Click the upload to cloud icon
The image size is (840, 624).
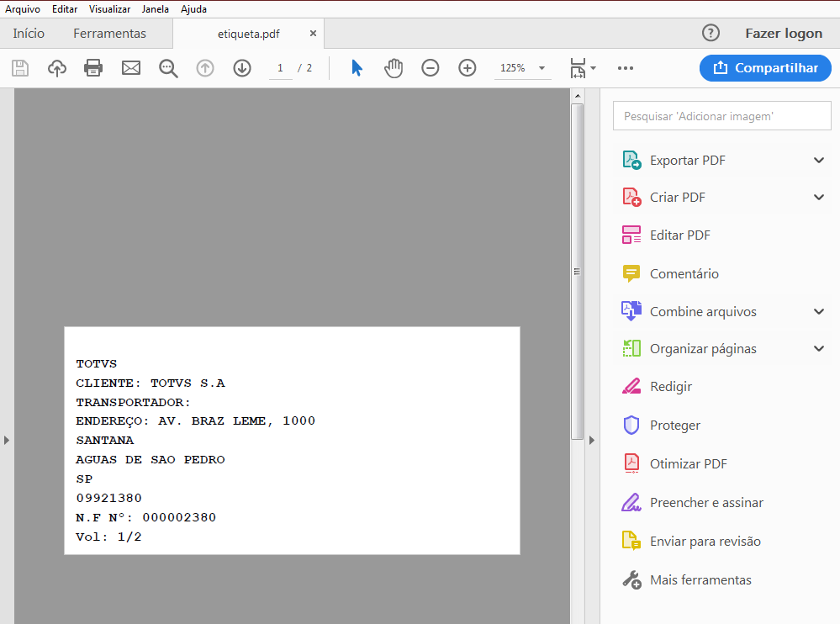(x=57, y=68)
